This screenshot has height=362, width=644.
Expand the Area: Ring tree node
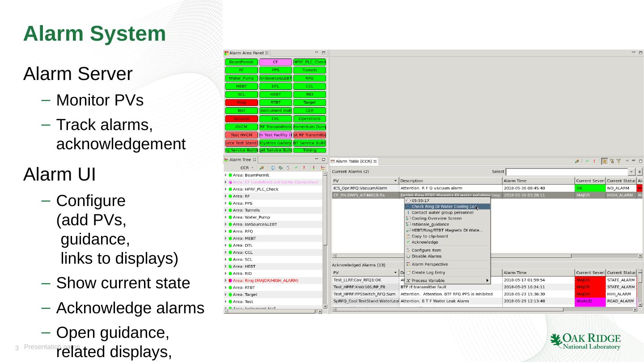[x=226, y=281]
